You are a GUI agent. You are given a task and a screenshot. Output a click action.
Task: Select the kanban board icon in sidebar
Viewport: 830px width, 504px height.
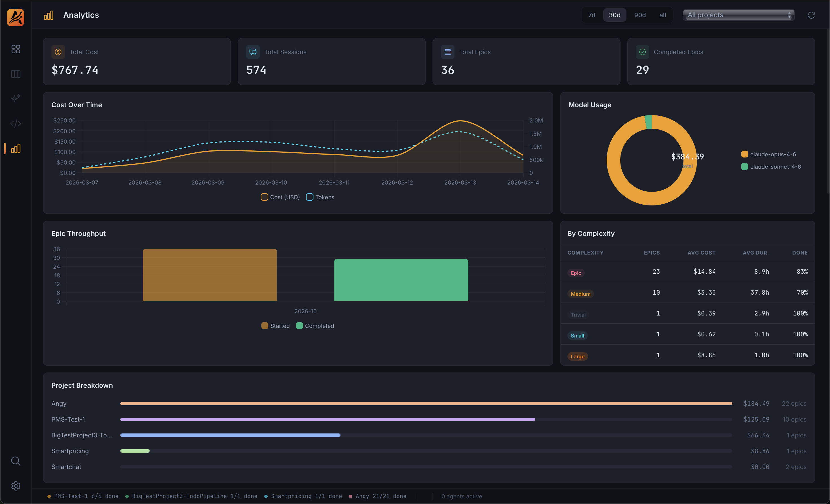[16, 74]
